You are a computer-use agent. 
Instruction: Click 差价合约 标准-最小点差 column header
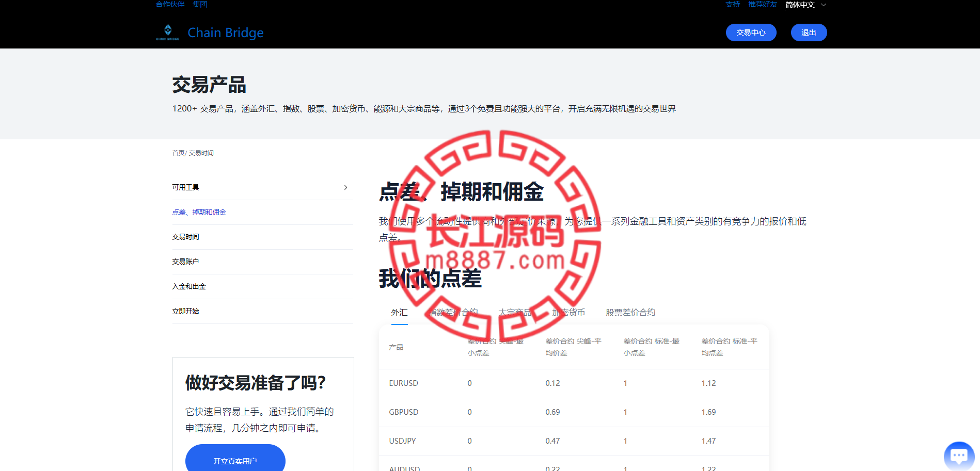tap(651, 347)
